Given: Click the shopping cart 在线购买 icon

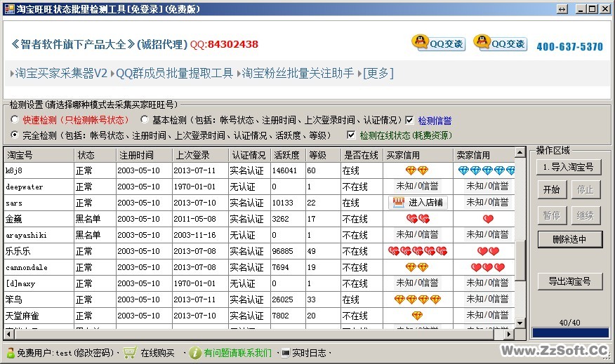Looking at the screenshot, I should [130, 352].
